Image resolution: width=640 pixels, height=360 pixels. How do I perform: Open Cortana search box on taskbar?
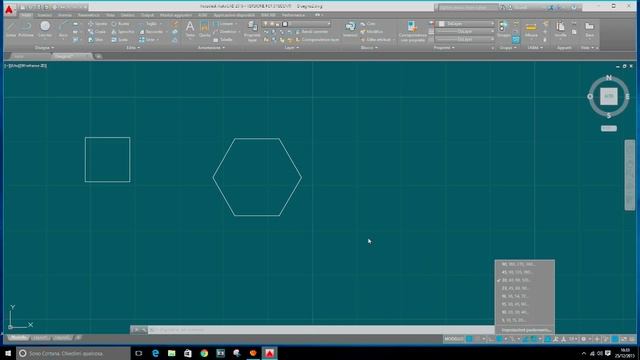[73, 353]
